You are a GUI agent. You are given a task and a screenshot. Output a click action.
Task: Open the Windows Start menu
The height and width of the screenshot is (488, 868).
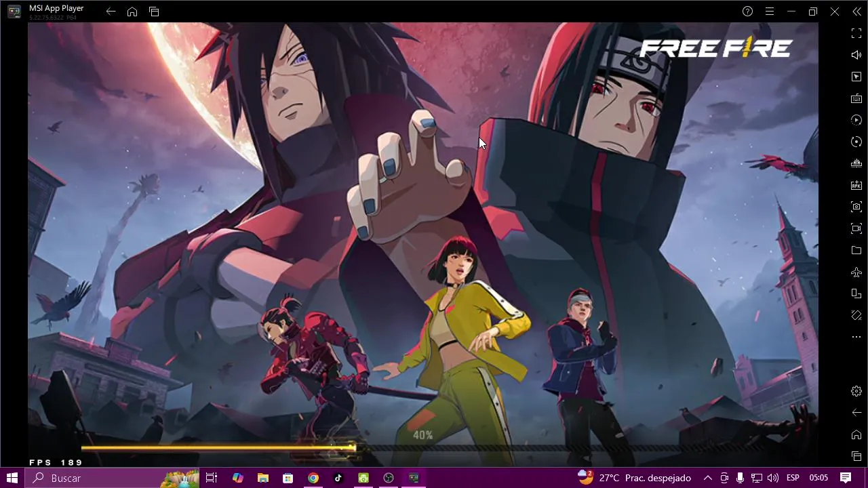(12, 478)
